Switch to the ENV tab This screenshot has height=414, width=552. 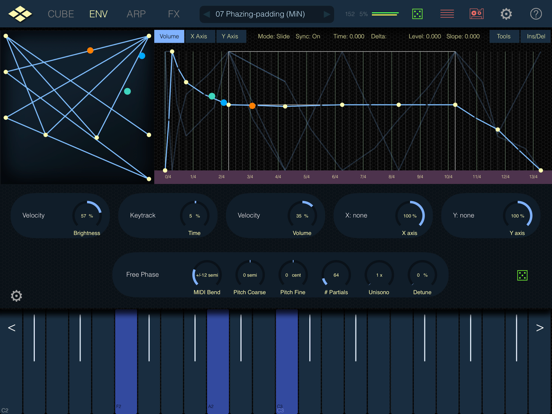98,14
